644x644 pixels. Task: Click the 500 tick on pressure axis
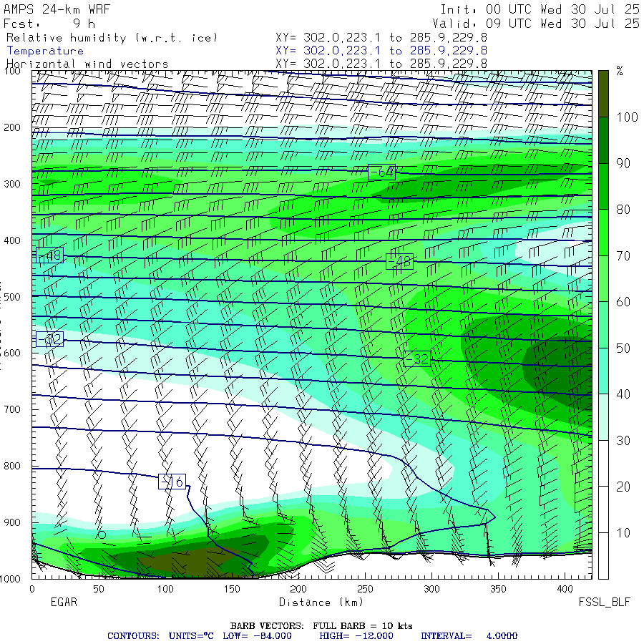pos(12,296)
